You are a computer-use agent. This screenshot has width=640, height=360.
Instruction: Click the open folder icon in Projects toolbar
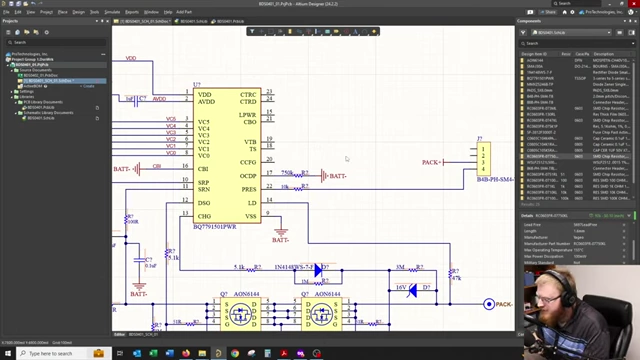coord(27,32)
